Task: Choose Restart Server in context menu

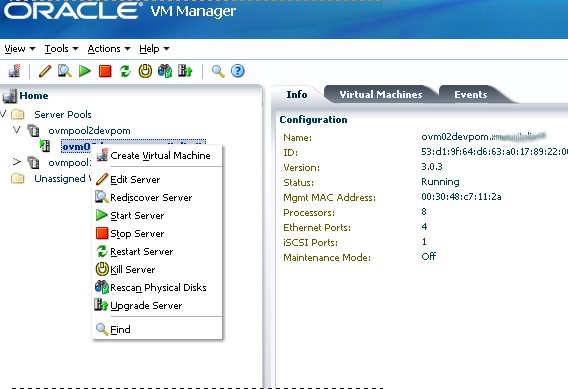Action: click(157, 252)
